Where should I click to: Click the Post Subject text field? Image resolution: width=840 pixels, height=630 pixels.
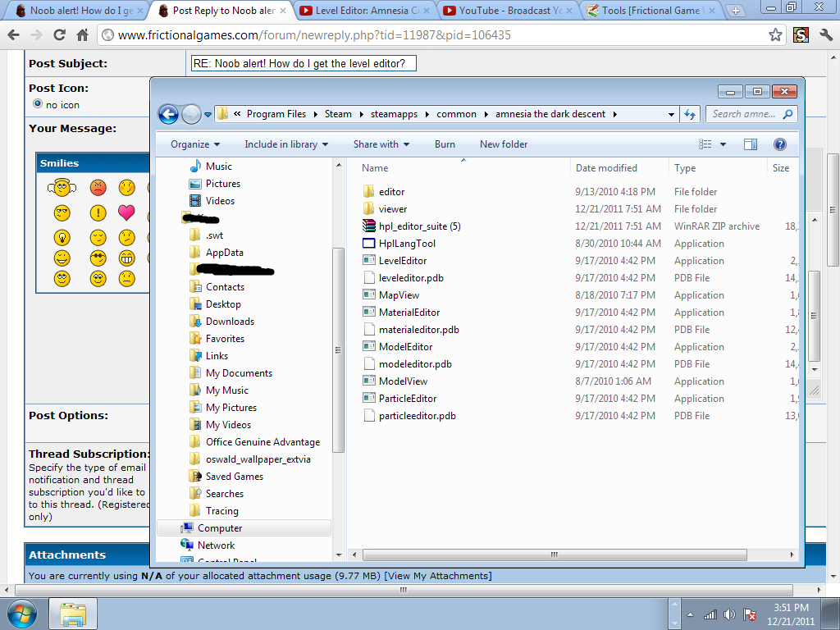coord(304,63)
